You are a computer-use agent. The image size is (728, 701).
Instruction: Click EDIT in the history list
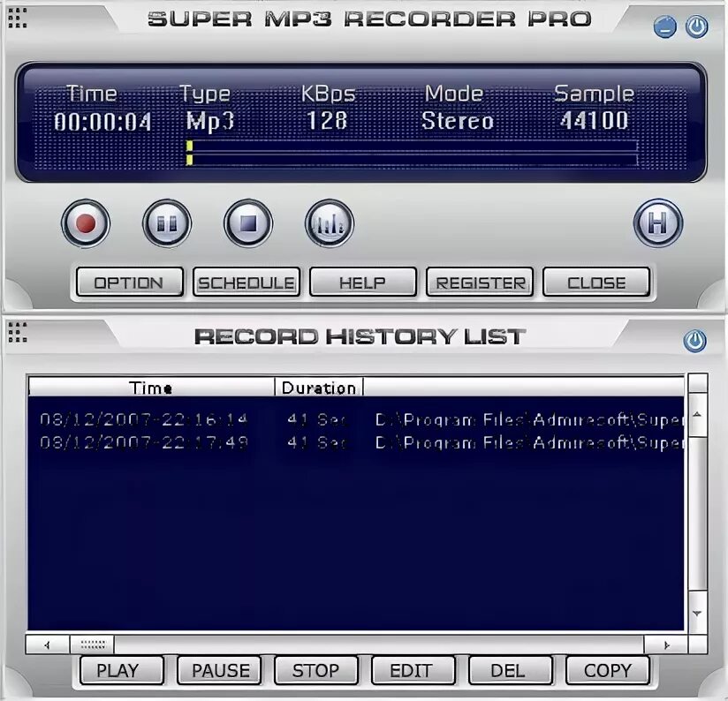(x=413, y=670)
